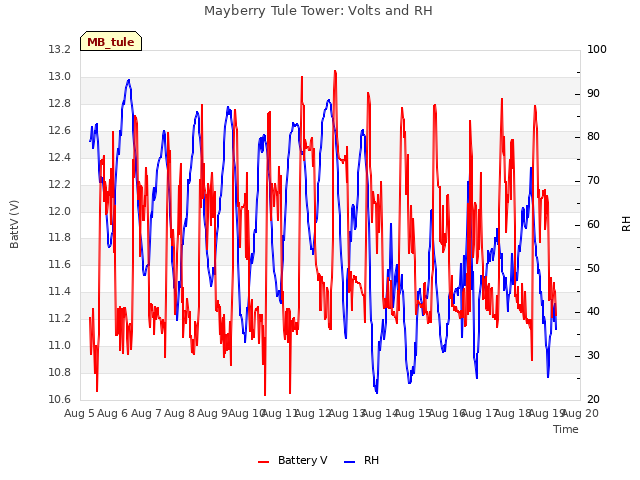640x480 pixels.
Task: Click the 90 right-axis tick label
Action: point(593,93)
